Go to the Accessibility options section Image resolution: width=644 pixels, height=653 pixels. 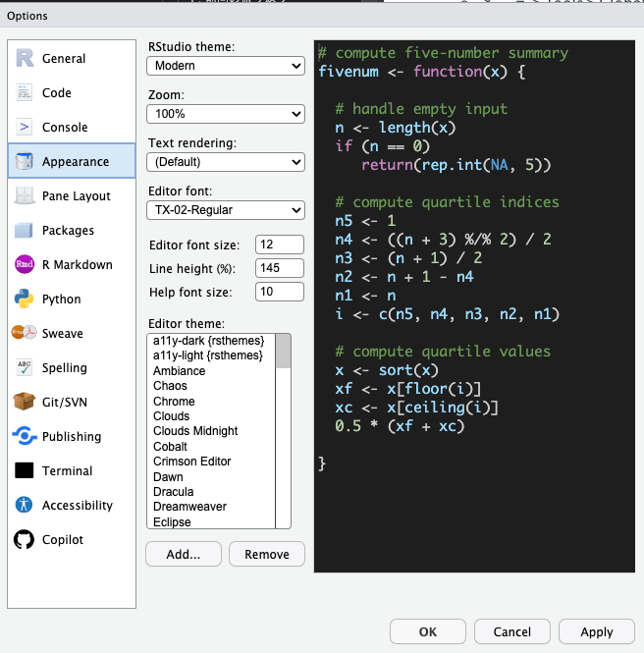tap(77, 506)
